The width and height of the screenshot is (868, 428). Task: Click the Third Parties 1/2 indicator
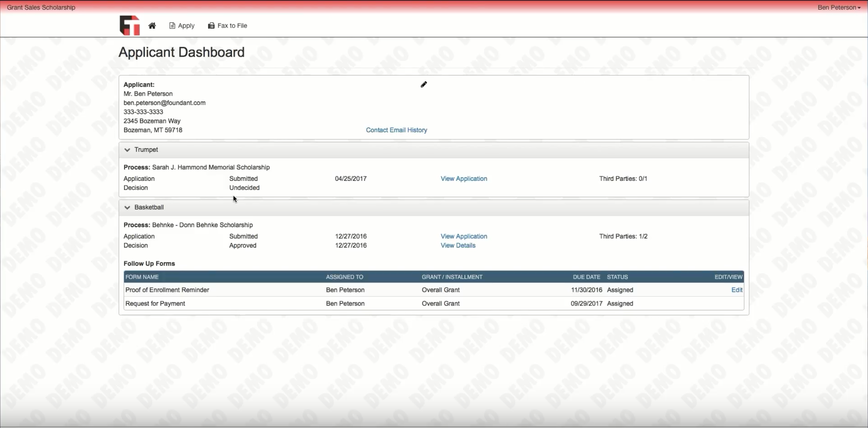[x=623, y=236]
